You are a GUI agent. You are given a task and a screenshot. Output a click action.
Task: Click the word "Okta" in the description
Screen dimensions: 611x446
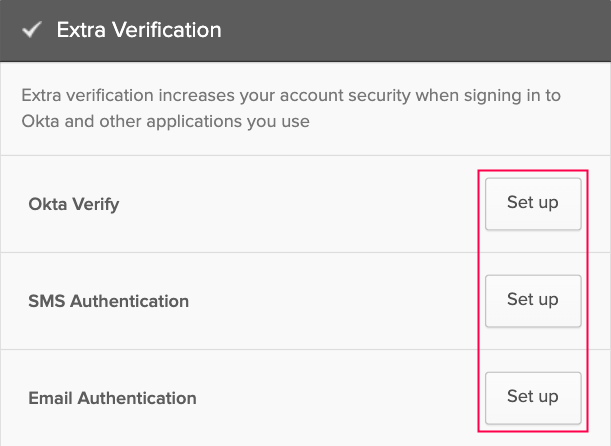(x=40, y=122)
